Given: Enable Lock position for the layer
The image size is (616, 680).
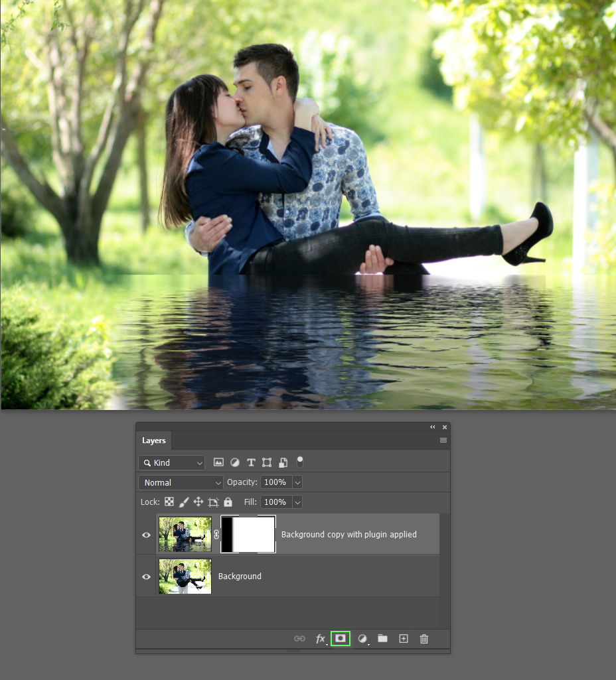Looking at the screenshot, I should point(198,502).
